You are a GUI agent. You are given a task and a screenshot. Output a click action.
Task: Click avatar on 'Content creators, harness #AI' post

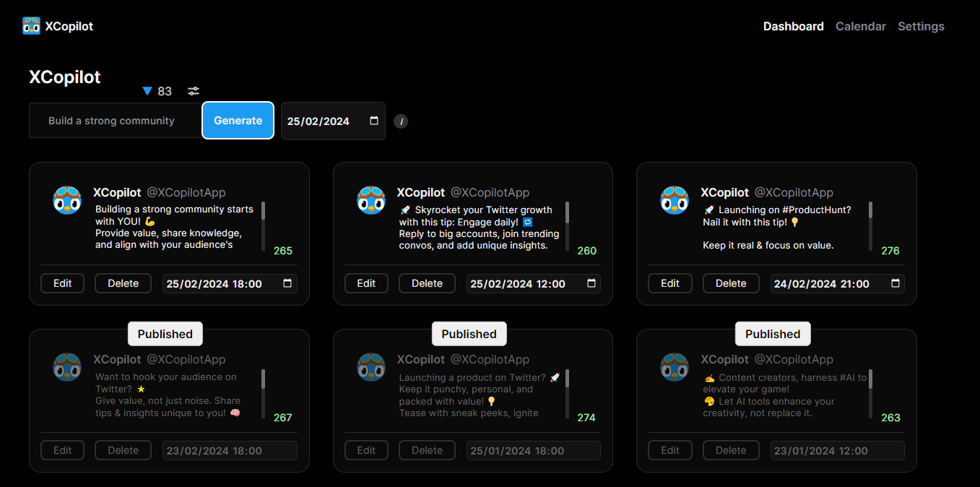(675, 367)
